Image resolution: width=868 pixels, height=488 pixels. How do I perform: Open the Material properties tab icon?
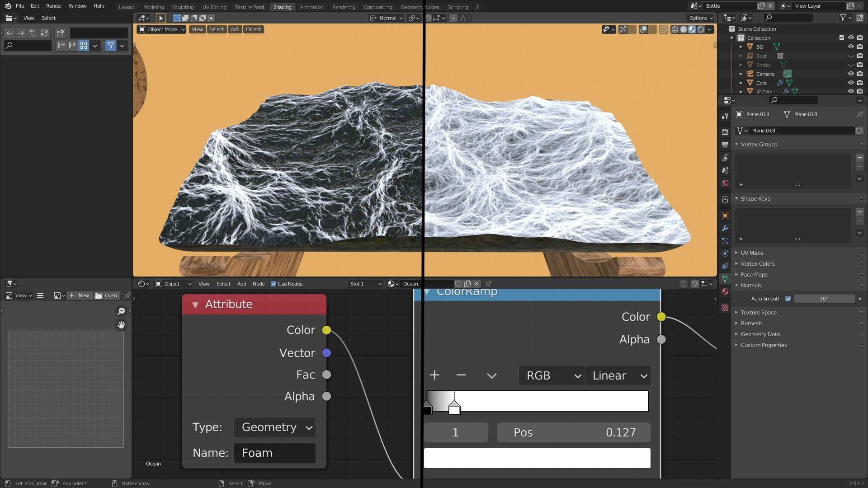click(x=725, y=291)
